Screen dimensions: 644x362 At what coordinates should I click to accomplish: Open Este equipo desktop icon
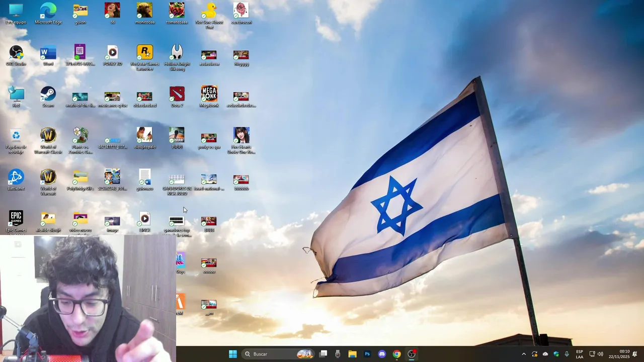click(16, 14)
